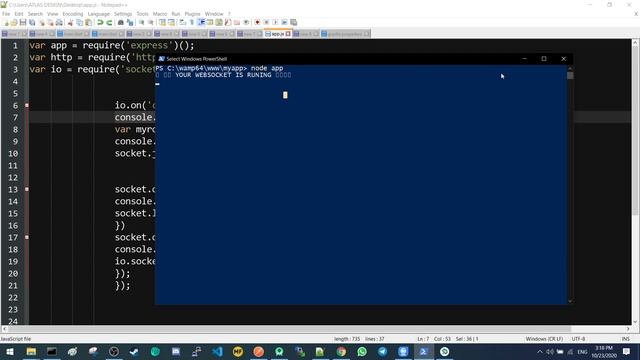Close the app.js tab via its red X
The image size is (640, 360).
point(288,34)
